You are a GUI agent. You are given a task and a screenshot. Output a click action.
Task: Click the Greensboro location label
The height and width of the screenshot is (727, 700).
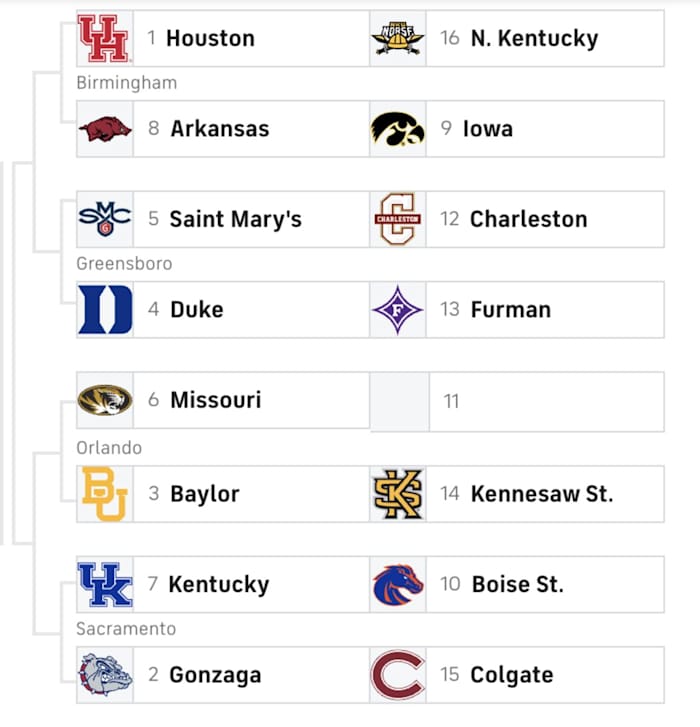coord(124,264)
